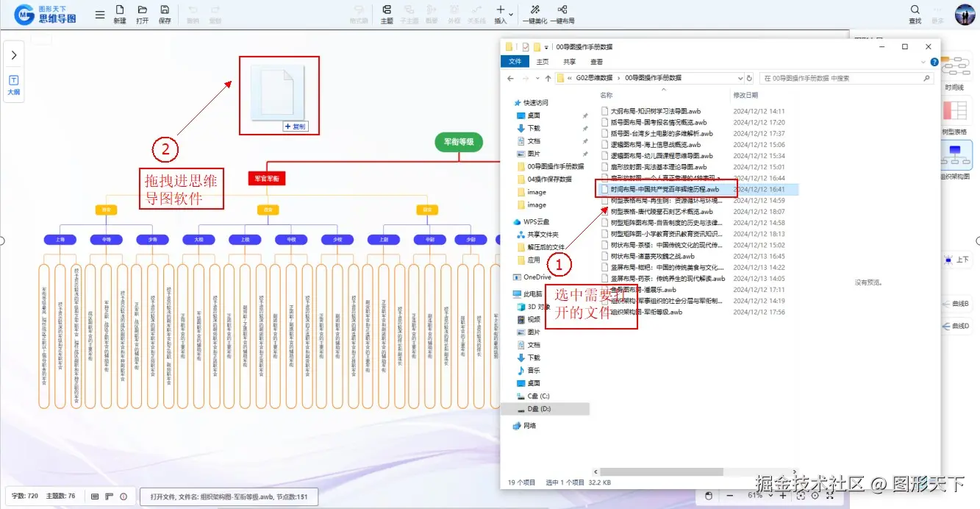980x509 pixels.
Task: Open the recent locations dropdown in Explorer
Action: 536,78
